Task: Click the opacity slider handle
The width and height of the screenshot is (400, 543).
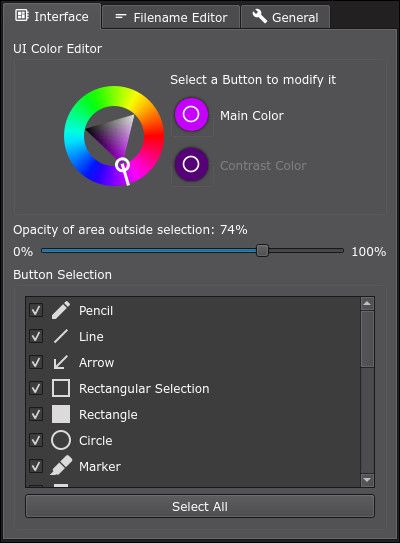Action: point(263,250)
